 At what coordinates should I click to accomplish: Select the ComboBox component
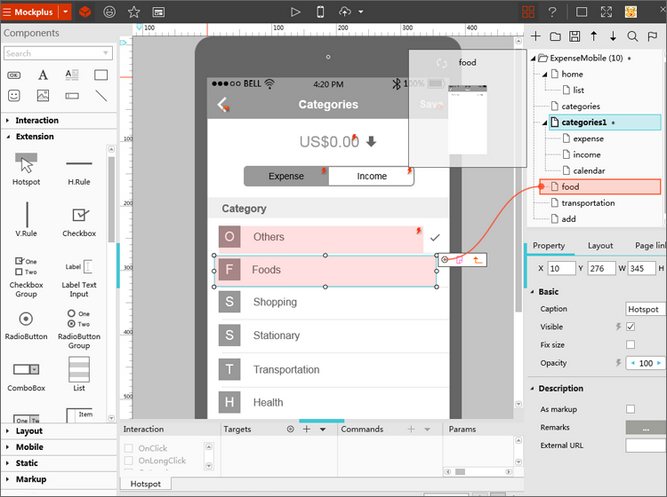[x=26, y=377]
